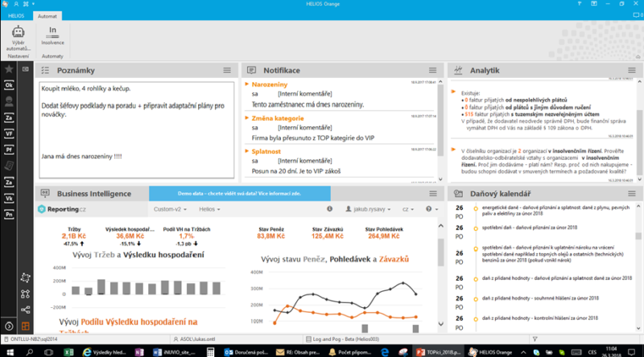Switch to the Automat ribbon tab

pos(47,16)
